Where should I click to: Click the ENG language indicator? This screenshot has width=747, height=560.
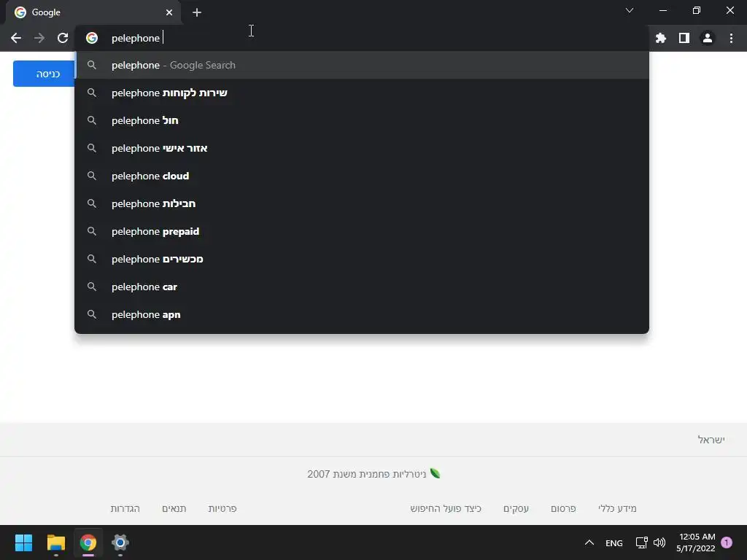point(614,542)
